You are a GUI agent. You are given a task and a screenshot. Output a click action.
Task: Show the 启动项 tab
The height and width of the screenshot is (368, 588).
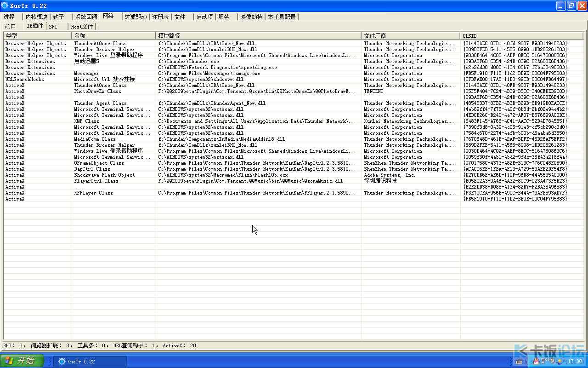click(x=204, y=17)
